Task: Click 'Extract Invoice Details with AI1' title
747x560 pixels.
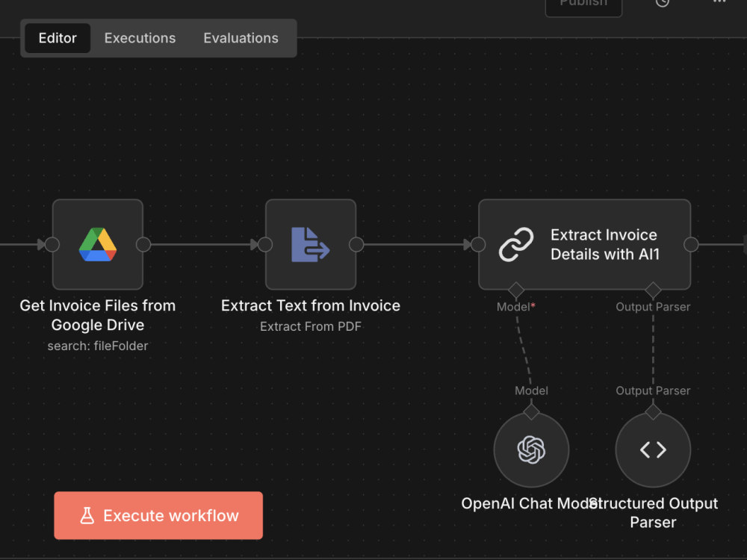Action: 605,245
